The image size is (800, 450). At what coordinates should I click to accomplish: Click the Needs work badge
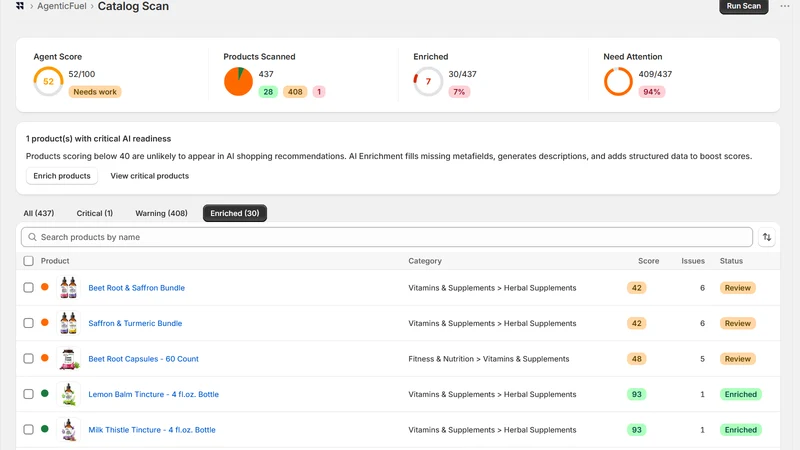(95, 92)
